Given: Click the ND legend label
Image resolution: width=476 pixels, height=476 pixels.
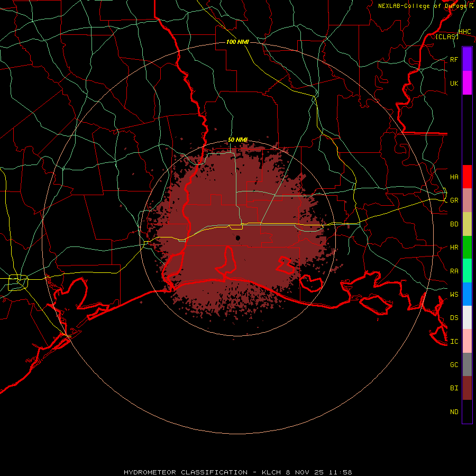Looking at the screenshot, I should click(454, 411).
